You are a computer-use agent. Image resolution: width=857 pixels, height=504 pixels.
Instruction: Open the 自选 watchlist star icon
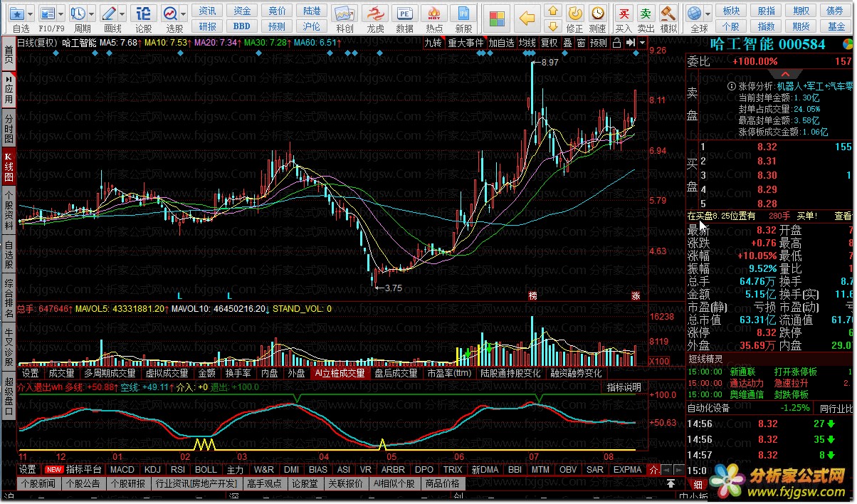tap(18, 13)
